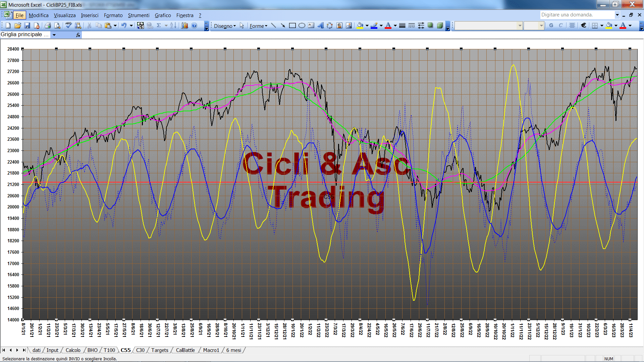The image size is (644, 362).
Task: Click the AutoSum sigma icon
Action: tap(159, 25)
